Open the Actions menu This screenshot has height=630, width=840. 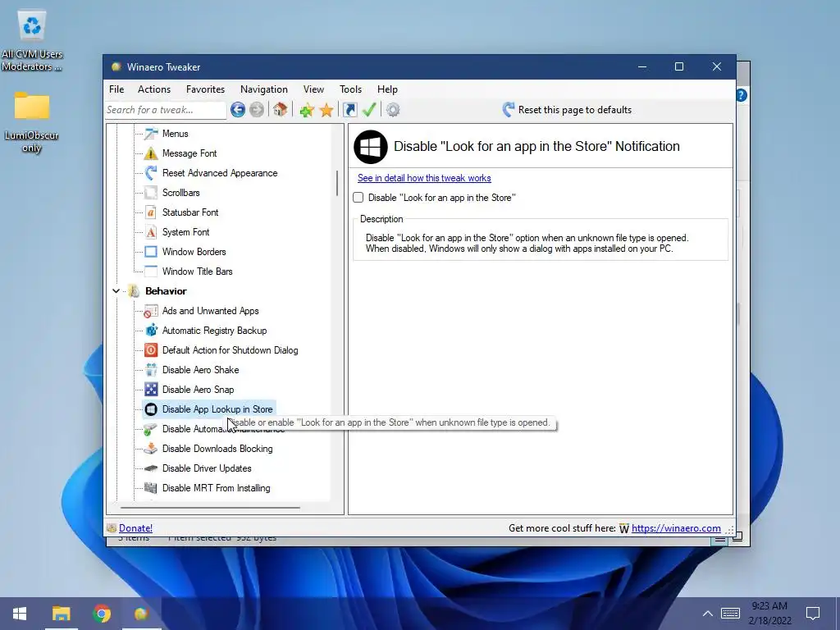[154, 89]
